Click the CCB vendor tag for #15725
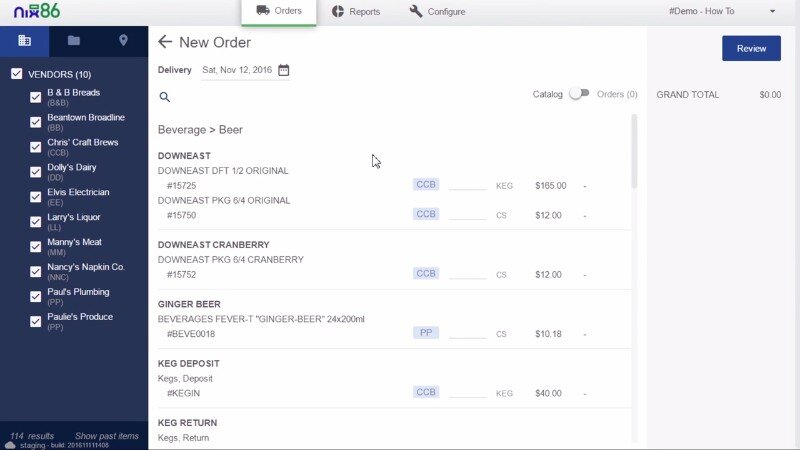 pyautogui.click(x=427, y=185)
